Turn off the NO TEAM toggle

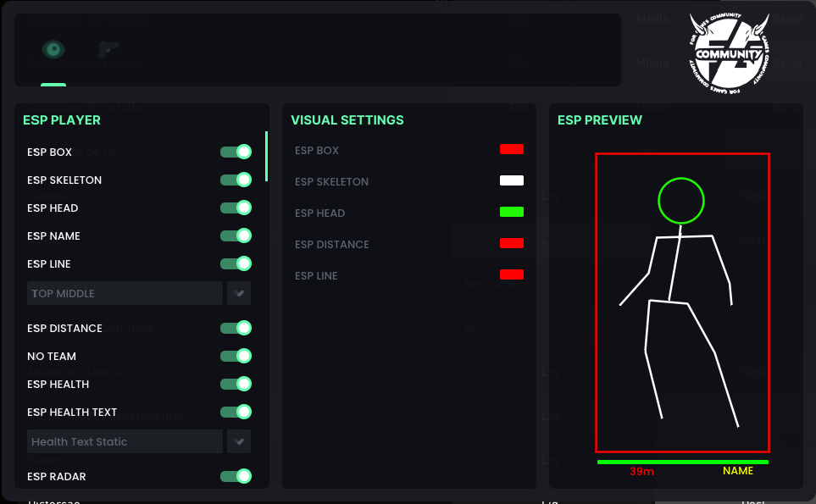click(x=236, y=356)
